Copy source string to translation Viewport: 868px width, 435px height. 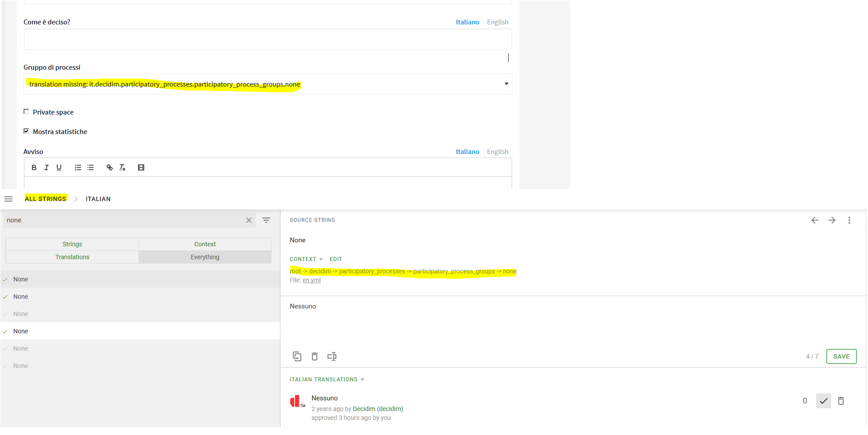point(297,356)
